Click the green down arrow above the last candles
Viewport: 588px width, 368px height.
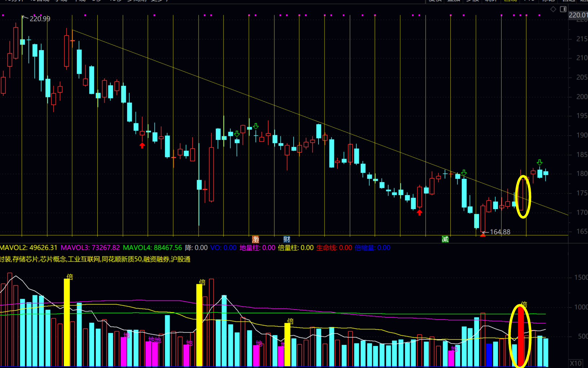click(x=539, y=162)
